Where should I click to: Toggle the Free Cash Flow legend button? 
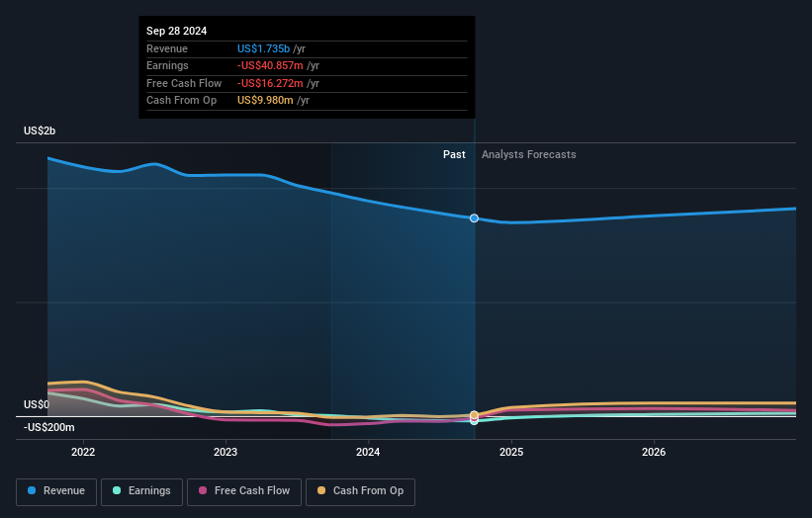tap(244, 491)
